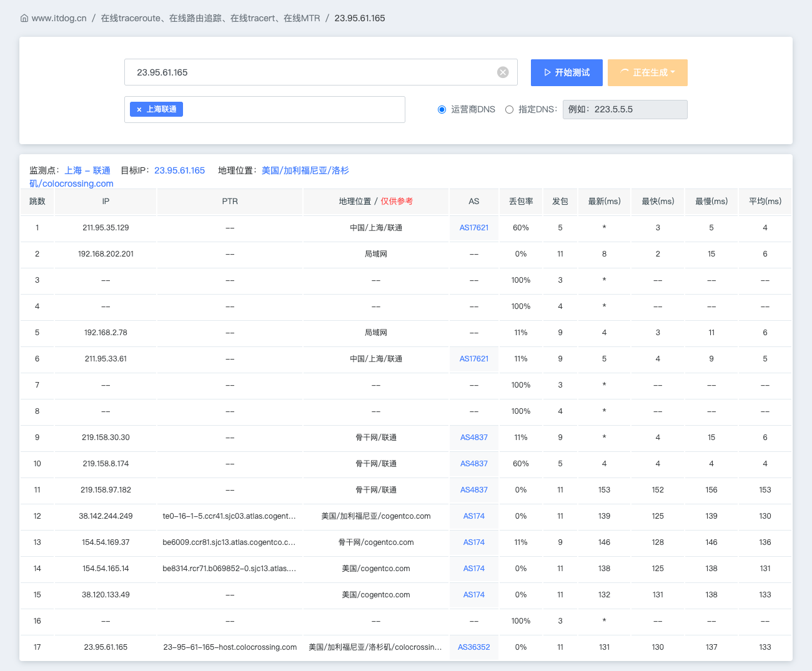
Task: Click 中国/上海/联通 location in hop 1 row
Action: tap(376, 228)
